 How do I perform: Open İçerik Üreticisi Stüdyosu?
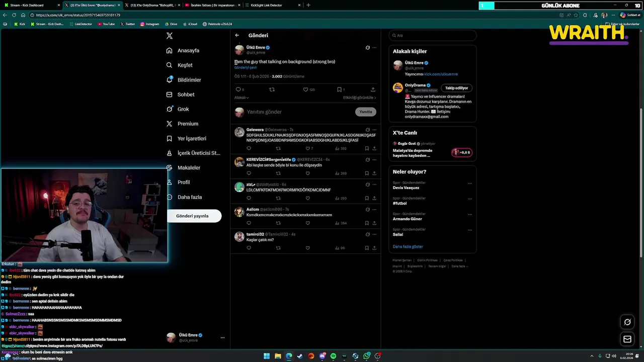point(193,153)
